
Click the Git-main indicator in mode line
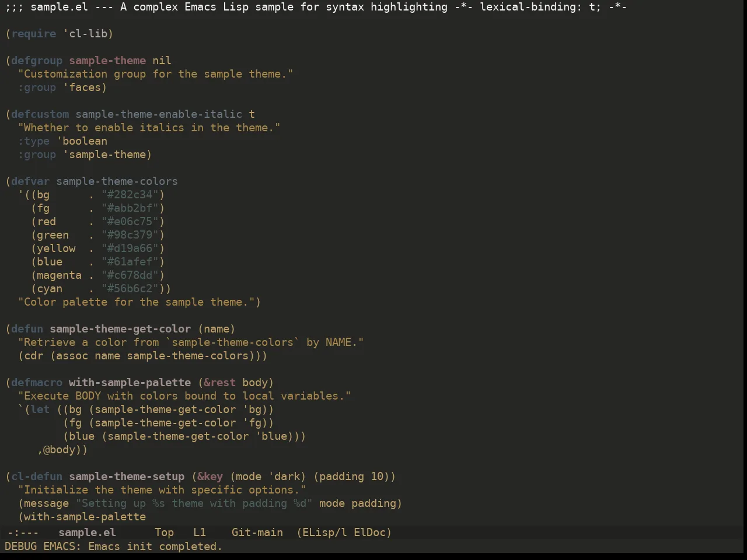[257, 533]
